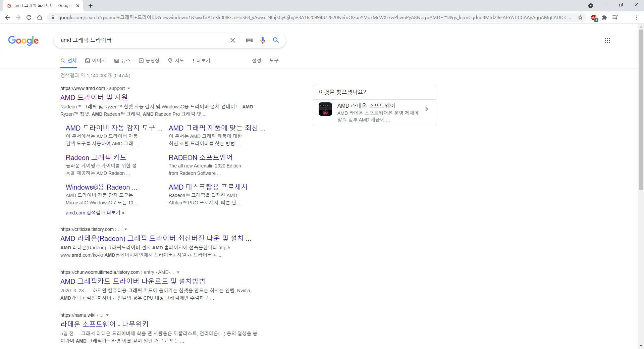The height and width of the screenshot is (349, 644).
Task: Switch to the 뉴스 tab
Action: click(x=122, y=60)
